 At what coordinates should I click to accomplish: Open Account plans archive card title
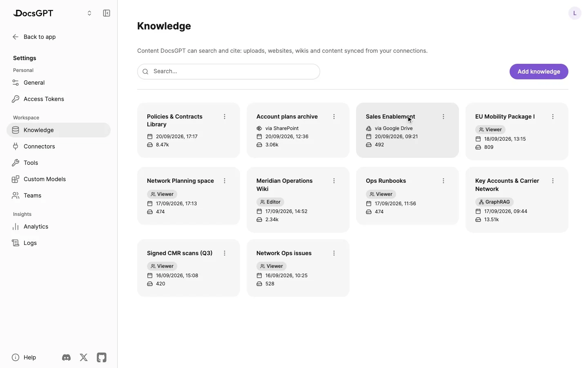287,117
